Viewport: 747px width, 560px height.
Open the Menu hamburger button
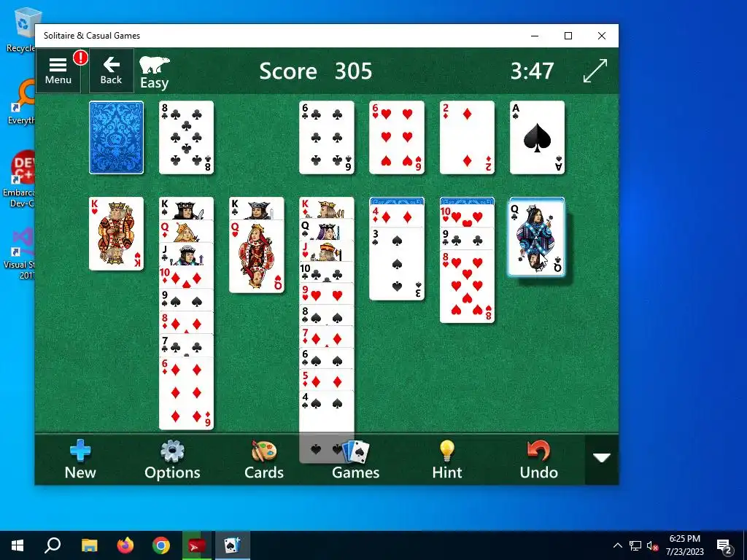(58, 71)
